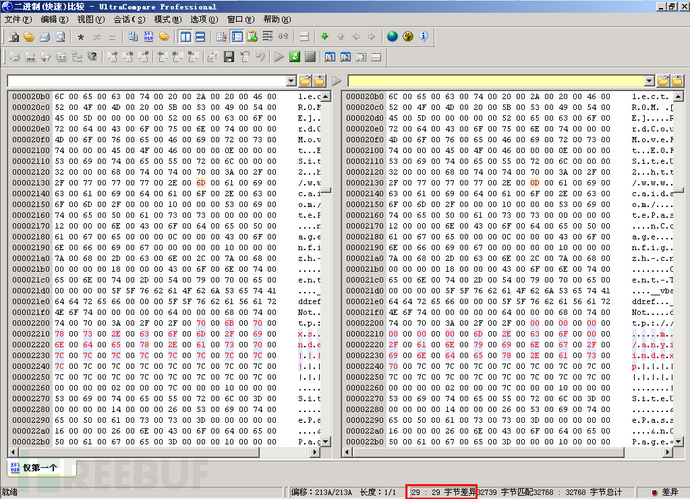Click 字节差异 count in status bar
Image resolution: width=690 pixels, height=499 pixels.
tap(443, 492)
